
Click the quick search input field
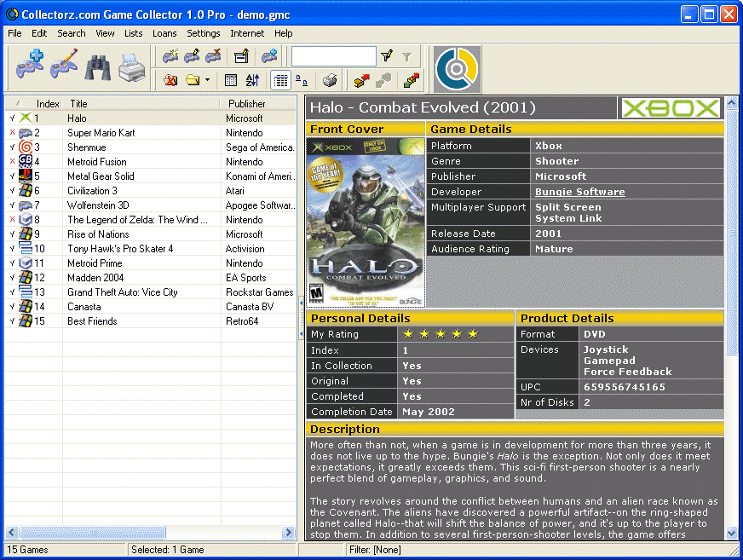tap(334, 56)
